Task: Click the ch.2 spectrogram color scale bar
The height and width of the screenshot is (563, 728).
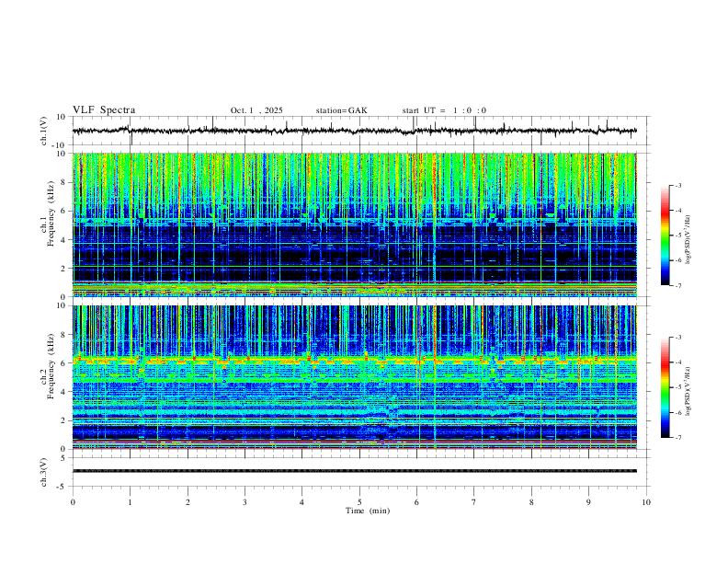Action: [x=665, y=387]
